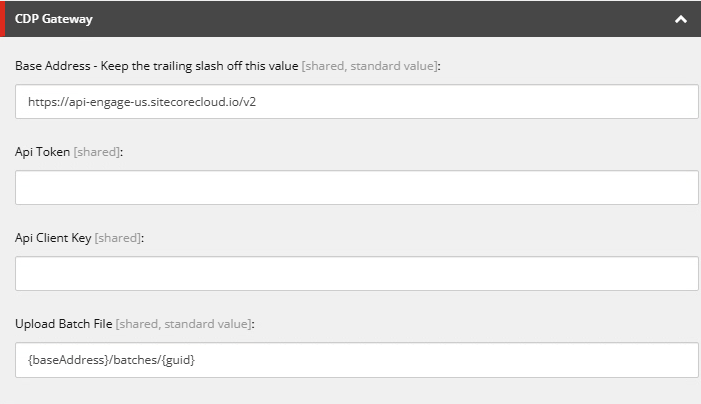Click the red accent strip on header
Viewport: 701px width, 404px height.
coord(3,19)
